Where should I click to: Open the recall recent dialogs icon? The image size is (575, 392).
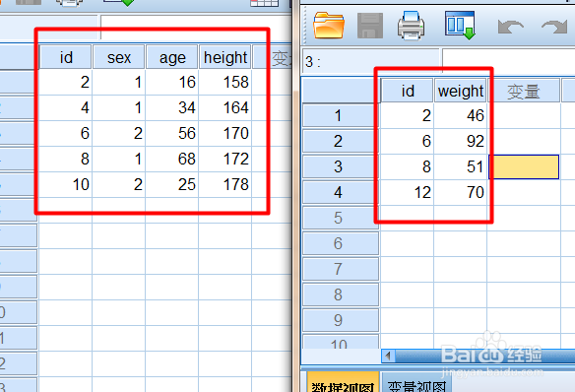[x=460, y=25]
